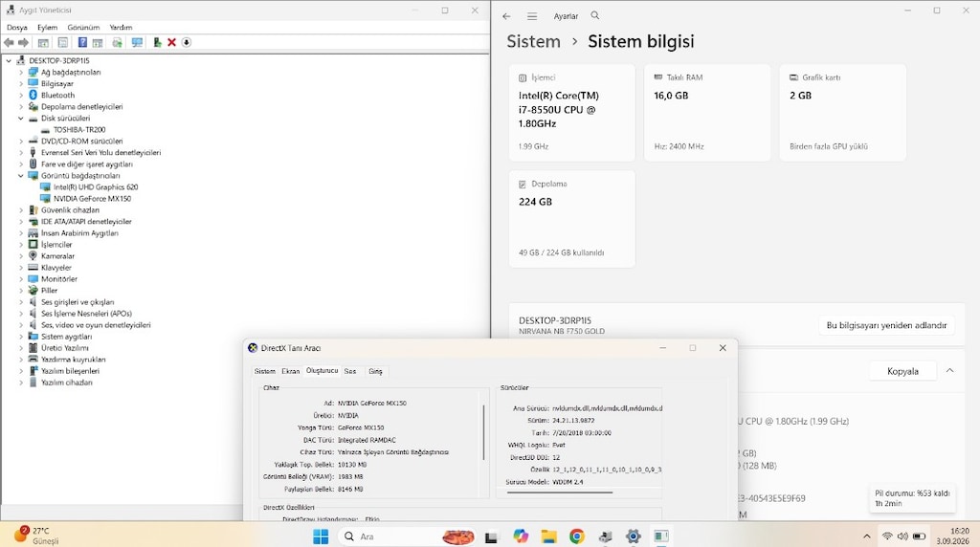
Task: Expand the Klavyeler category
Action: 21,267
